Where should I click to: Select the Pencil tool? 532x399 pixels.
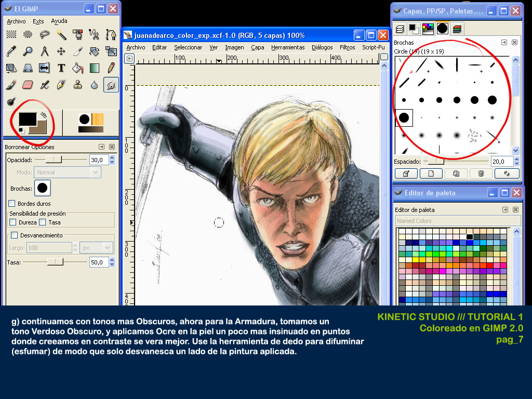[111, 68]
